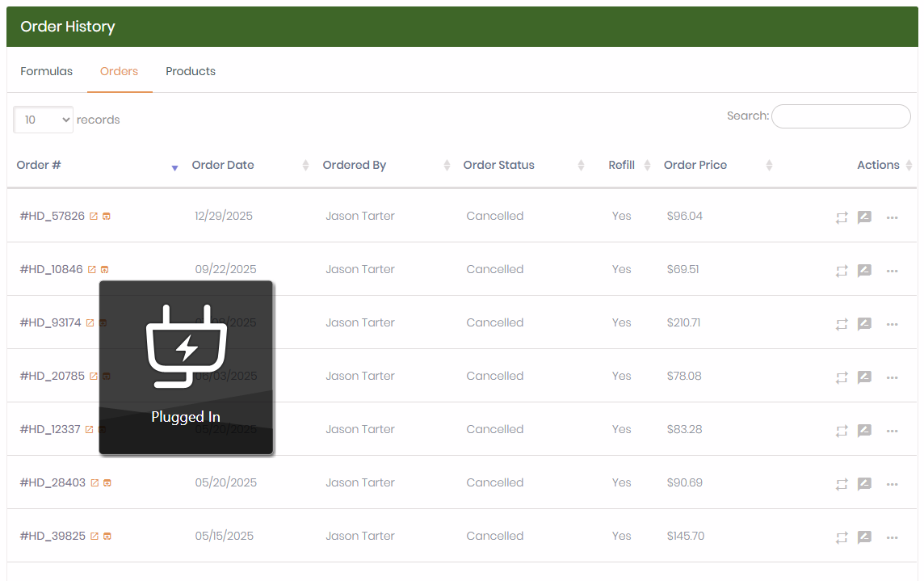Image resolution: width=924 pixels, height=581 pixels.
Task: Open the records per page dropdown
Action: point(44,120)
